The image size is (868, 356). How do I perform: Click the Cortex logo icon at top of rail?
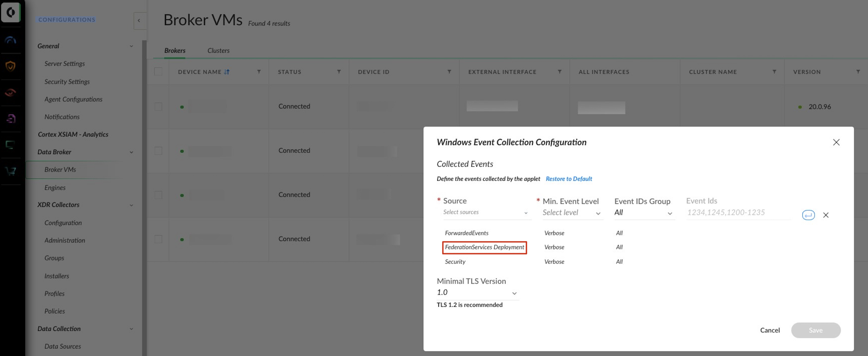[x=11, y=12]
